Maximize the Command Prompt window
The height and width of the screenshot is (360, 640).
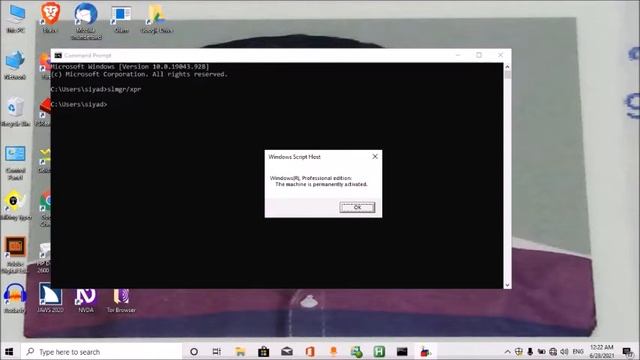(x=479, y=55)
